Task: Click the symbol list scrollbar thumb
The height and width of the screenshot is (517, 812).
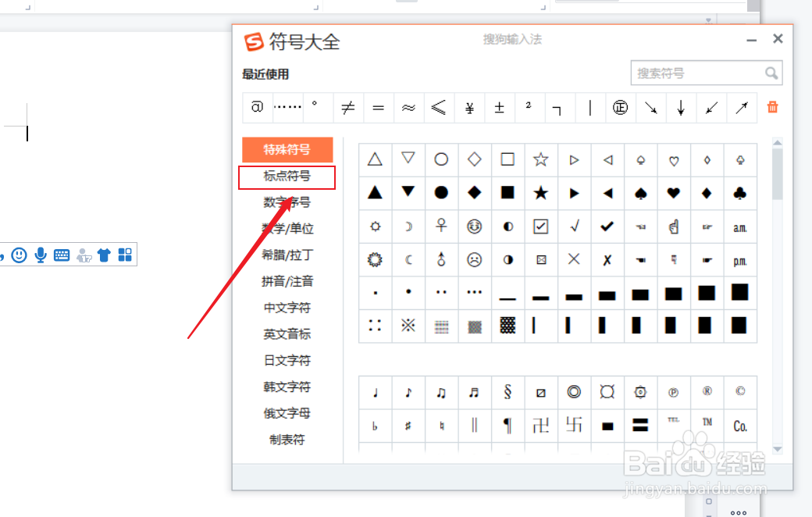Action: (x=778, y=174)
